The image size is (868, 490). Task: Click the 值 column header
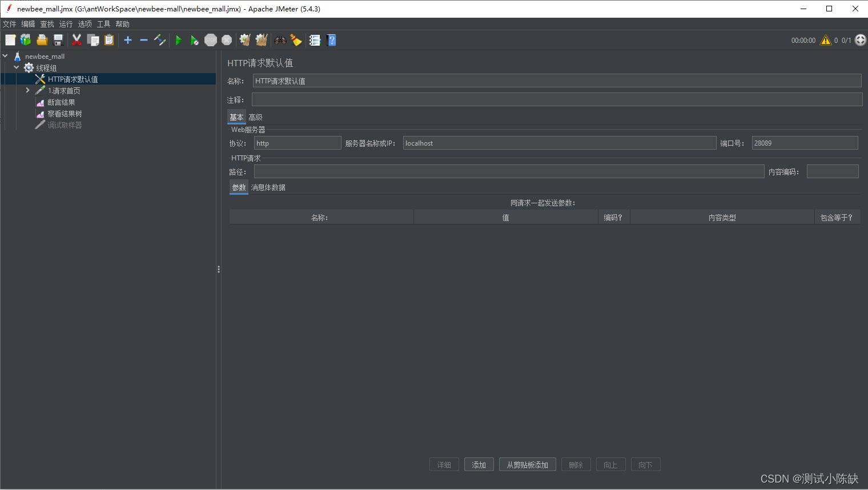click(x=506, y=217)
